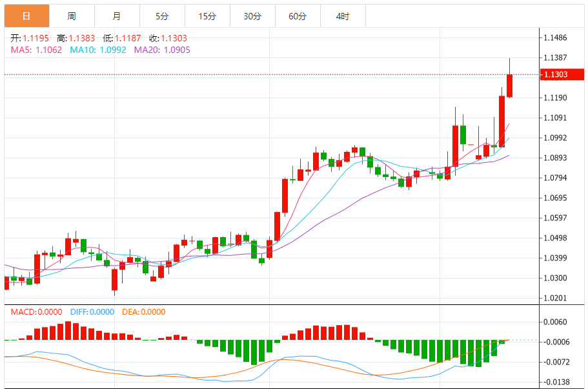Open the 4时 timeframe tab
The width and height of the screenshot is (588, 389).
tap(343, 16)
